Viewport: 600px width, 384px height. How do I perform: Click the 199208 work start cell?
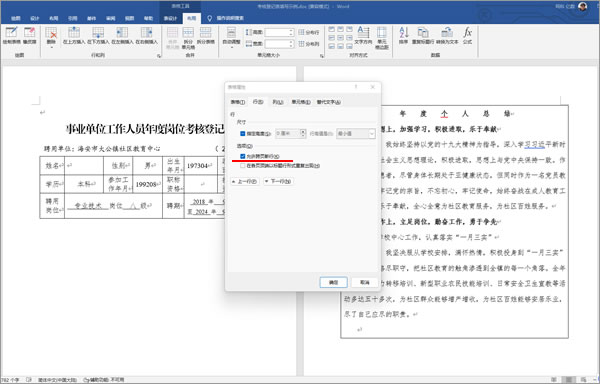pyautogui.click(x=148, y=184)
